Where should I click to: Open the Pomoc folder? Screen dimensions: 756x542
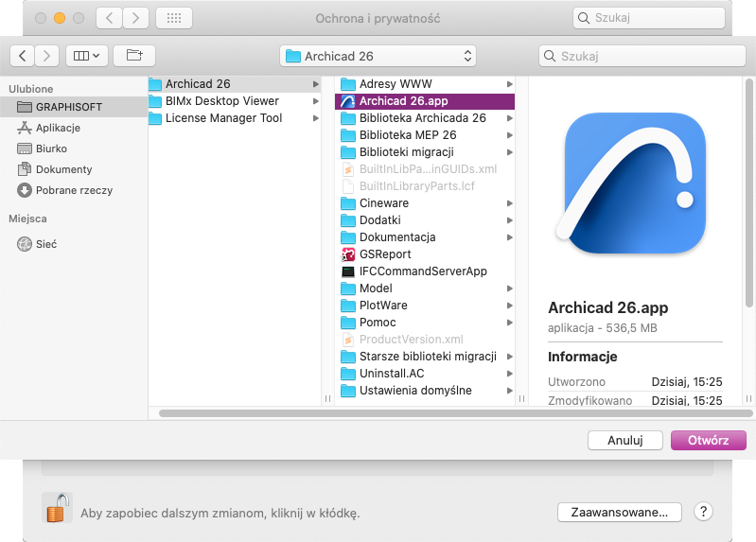(x=425, y=323)
